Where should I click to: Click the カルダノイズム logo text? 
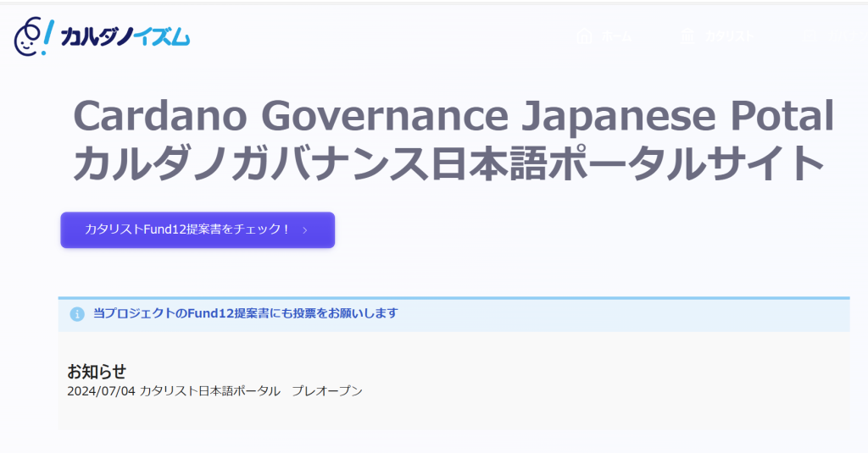[x=125, y=36]
